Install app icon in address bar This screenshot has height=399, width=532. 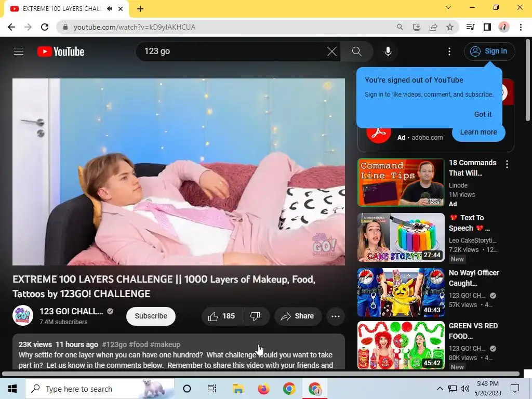[417, 27]
